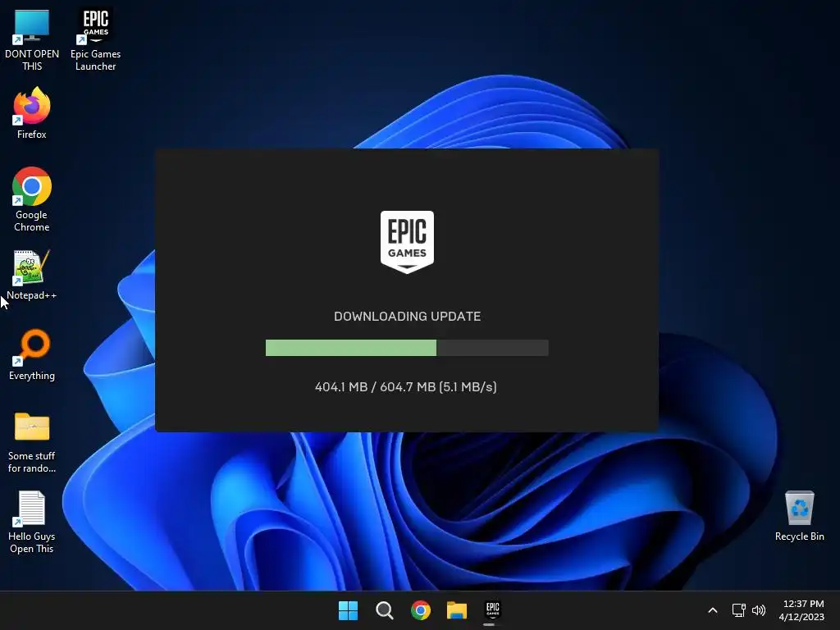
Task: Click the DOWNLOADING UPDATE status text
Action: (407, 316)
